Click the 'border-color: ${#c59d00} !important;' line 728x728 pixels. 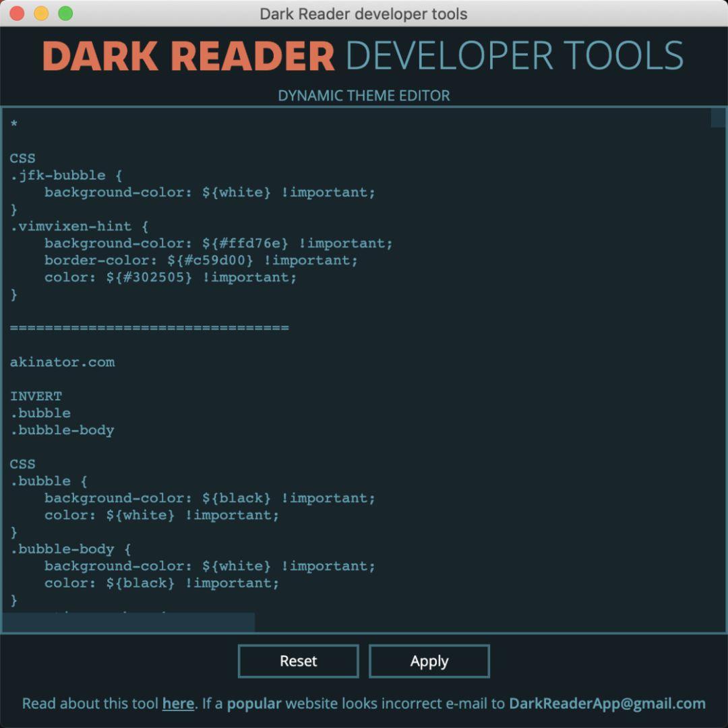201,260
